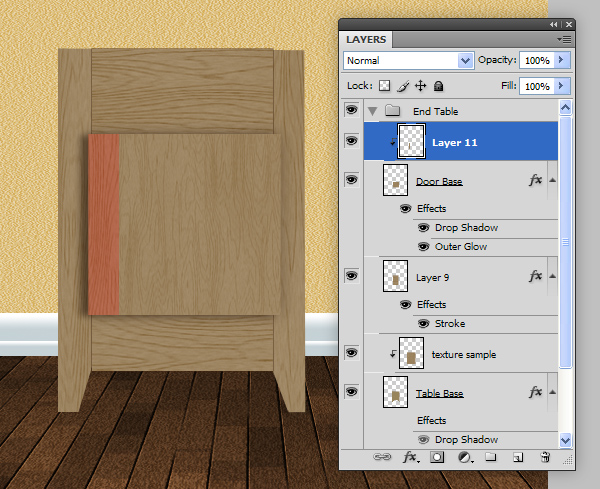Toggle lock transparent pixels
The image size is (600, 489).
click(x=383, y=87)
